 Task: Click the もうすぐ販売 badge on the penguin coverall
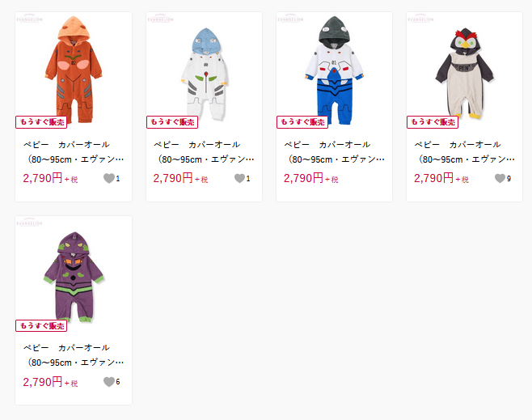[x=433, y=122]
